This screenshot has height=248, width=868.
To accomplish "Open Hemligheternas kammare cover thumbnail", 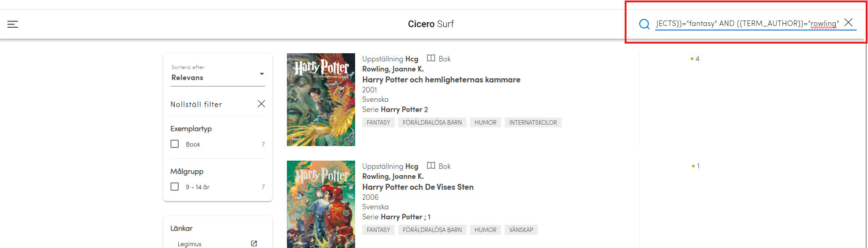I will (x=321, y=100).
